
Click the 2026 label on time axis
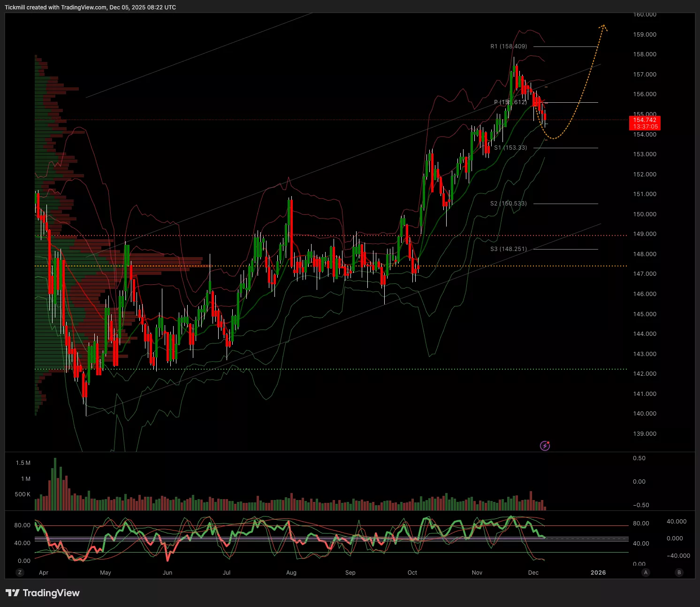(x=598, y=573)
